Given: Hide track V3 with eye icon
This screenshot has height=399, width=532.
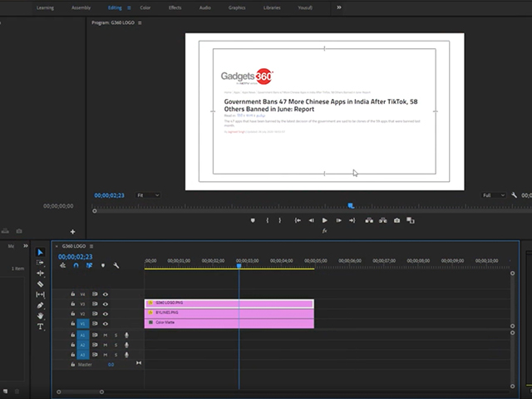Looking at the screenshot, I should click(x=106, y=304).
